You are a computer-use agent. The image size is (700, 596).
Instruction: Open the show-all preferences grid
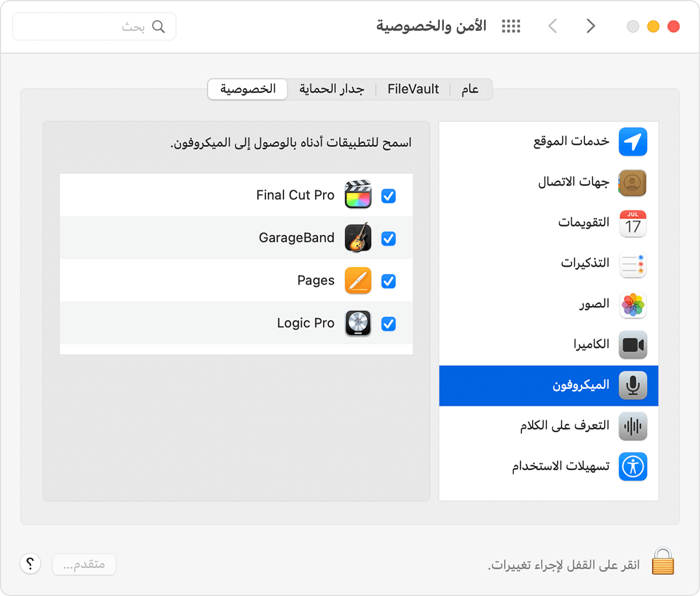click(x=510, y=26)
